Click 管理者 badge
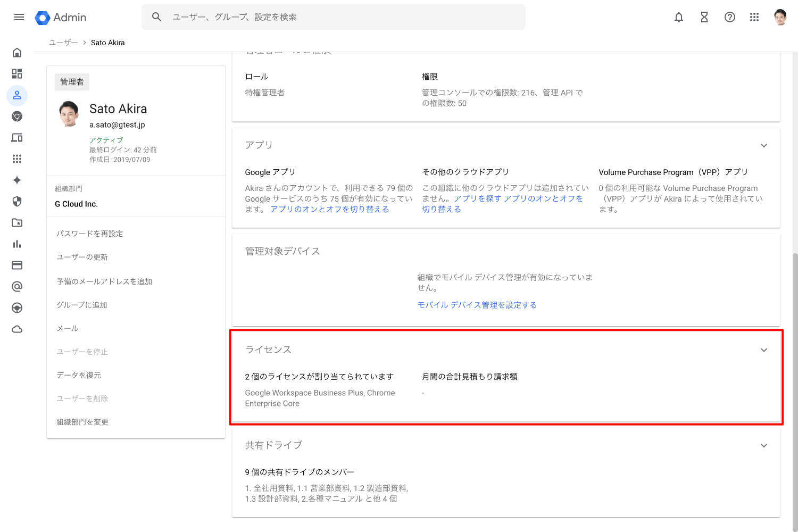This screenshot has height=532, width=798. click(72, 82)
